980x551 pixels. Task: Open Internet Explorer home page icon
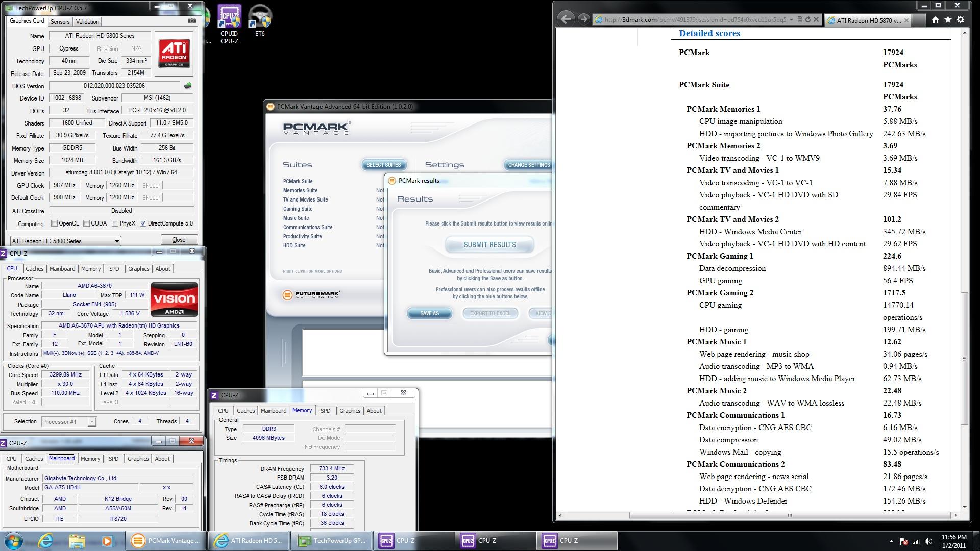[x=935, y=20]
